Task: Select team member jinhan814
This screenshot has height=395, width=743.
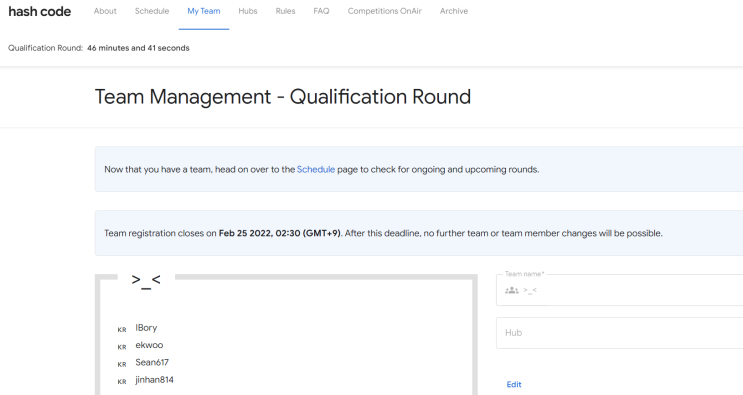Action: click(x=154, y=380)
